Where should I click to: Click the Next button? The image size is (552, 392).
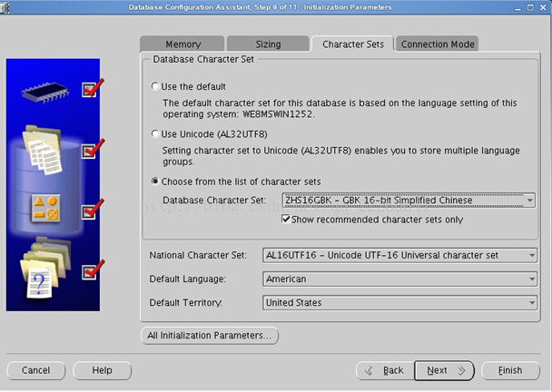pos(444,370)
